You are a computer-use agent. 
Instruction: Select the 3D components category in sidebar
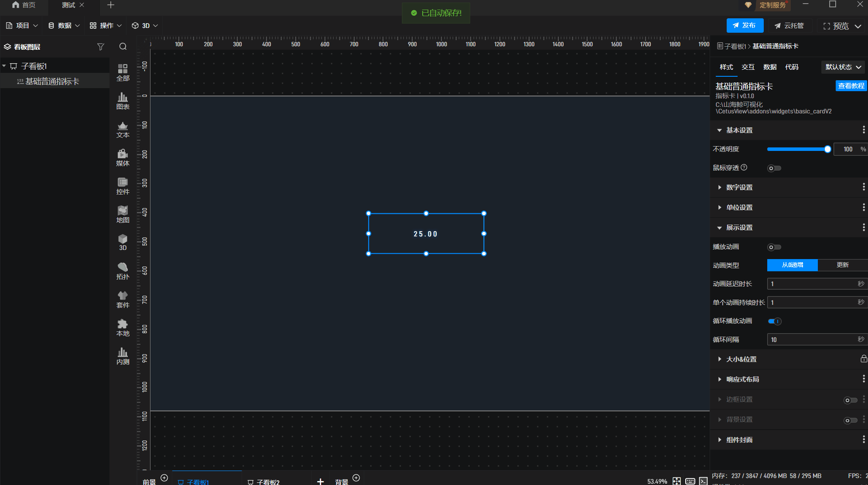(x=123, y=242)
